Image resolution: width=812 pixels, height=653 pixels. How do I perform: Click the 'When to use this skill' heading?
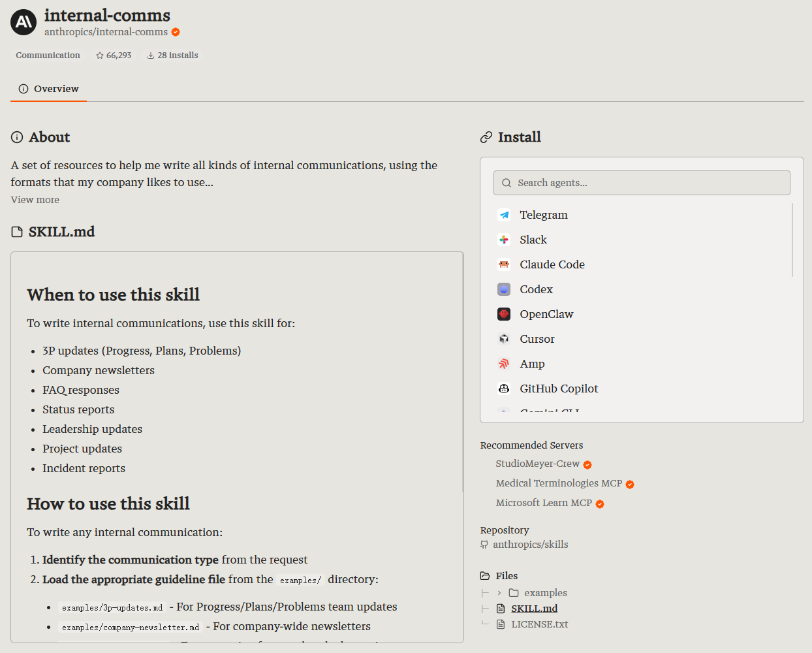114,295
